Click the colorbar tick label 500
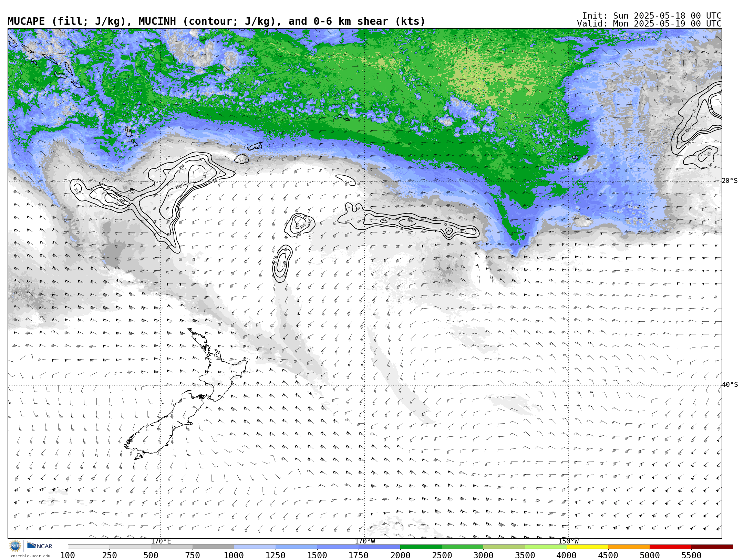Viewport: 744px width, 560px height. [x=151, y=556]
